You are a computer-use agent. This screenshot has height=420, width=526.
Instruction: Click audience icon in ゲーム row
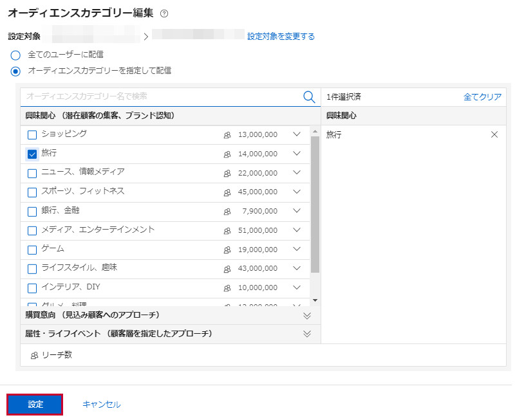pos(227,250)
